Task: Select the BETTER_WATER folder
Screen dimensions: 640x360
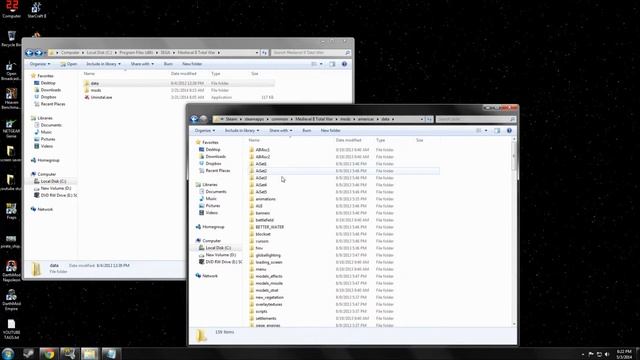Action: coord(269,227)
